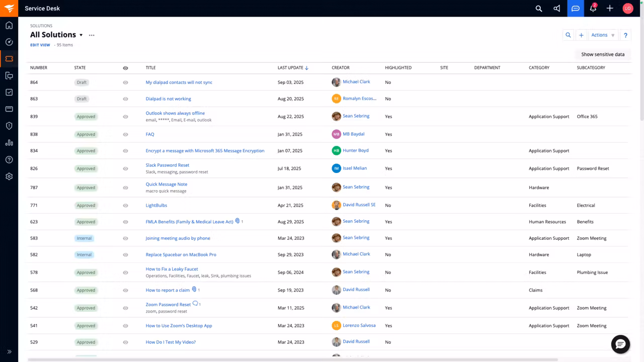Open the notifications bell with 2 alerts
644x362 pixels.
click(593, 9)
